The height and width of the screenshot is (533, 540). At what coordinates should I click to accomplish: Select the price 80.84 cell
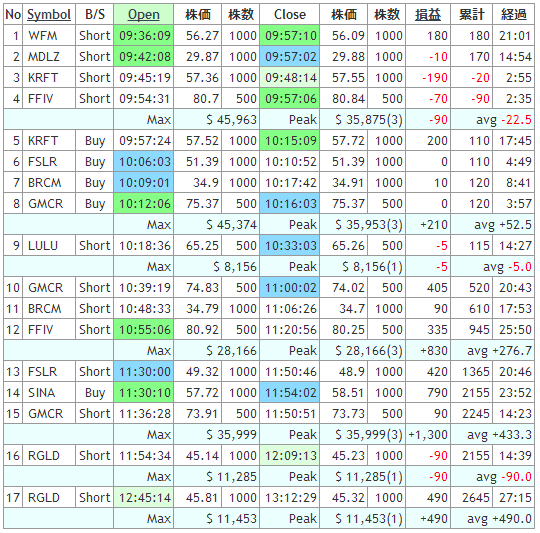344,98
